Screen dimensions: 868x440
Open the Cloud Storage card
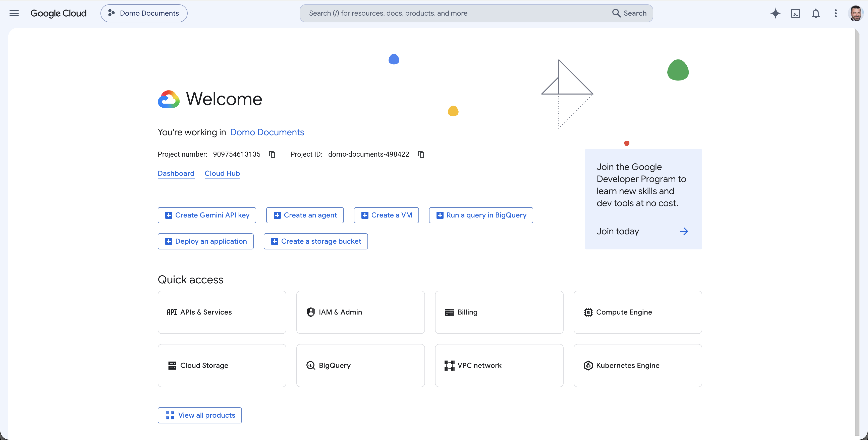coord(222,365)
